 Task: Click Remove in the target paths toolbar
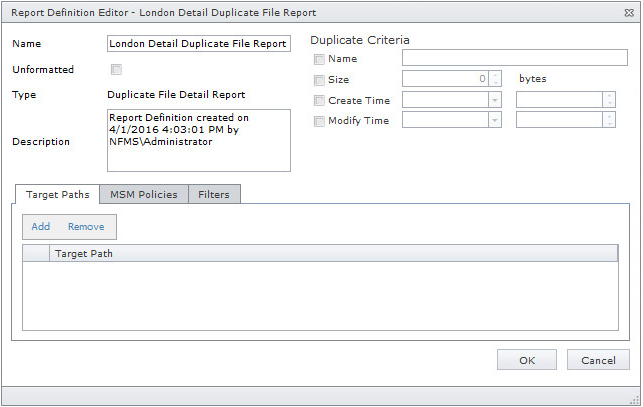pos(86,227)
